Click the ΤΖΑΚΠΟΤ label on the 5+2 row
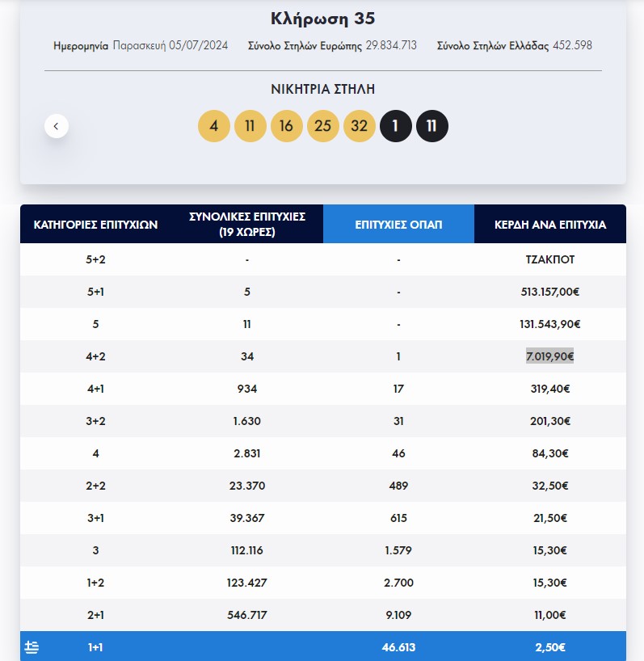 (x=549, y=259)
